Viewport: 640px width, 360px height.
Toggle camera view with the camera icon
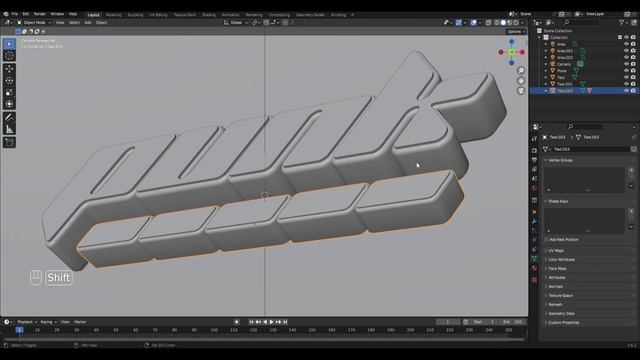point(521,90)
